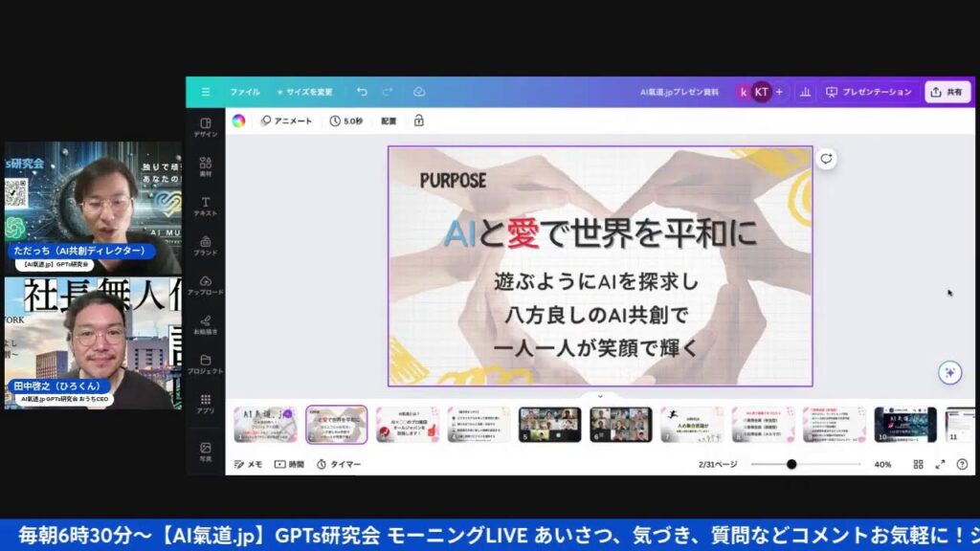
Task: Open the アップロード (Uploads) panel
Action: click(205, 285)
